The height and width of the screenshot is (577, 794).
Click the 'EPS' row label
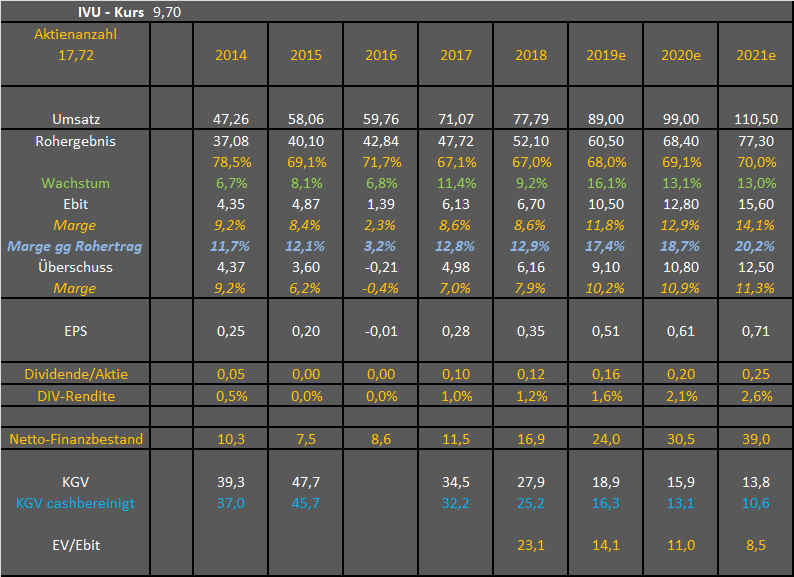pyautogui.click(x=75, y=331)
